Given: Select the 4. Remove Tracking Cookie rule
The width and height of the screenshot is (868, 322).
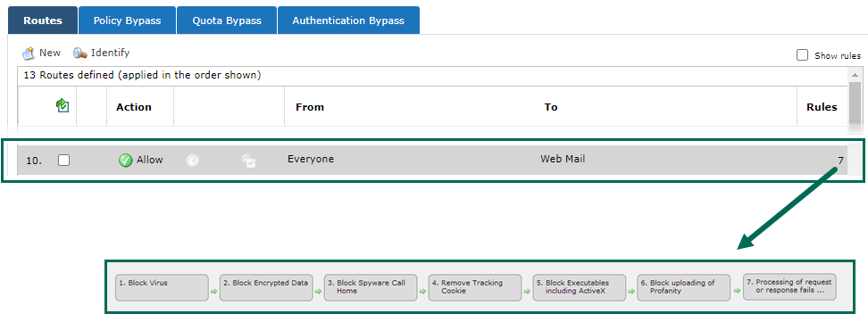Looking at the screenshot, I should point(475,288).
